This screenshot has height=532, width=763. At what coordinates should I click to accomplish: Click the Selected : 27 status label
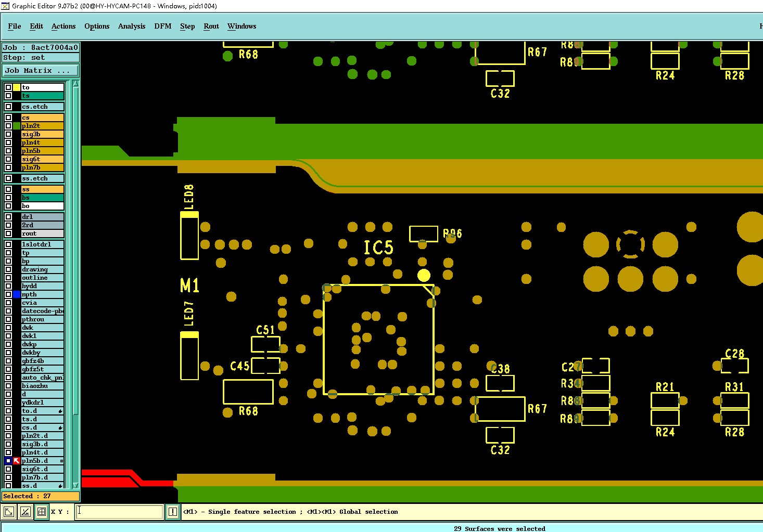(x=41, y=496)
